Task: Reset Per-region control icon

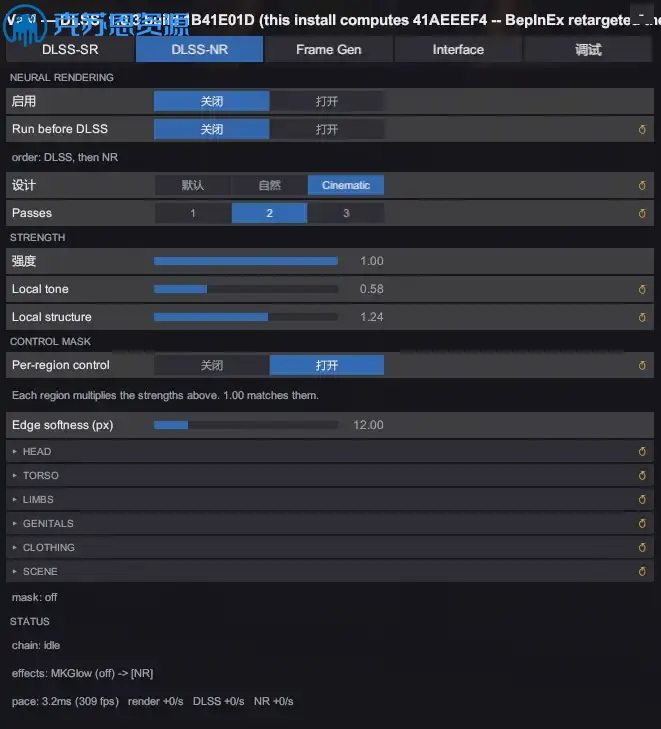Action: 642,365
